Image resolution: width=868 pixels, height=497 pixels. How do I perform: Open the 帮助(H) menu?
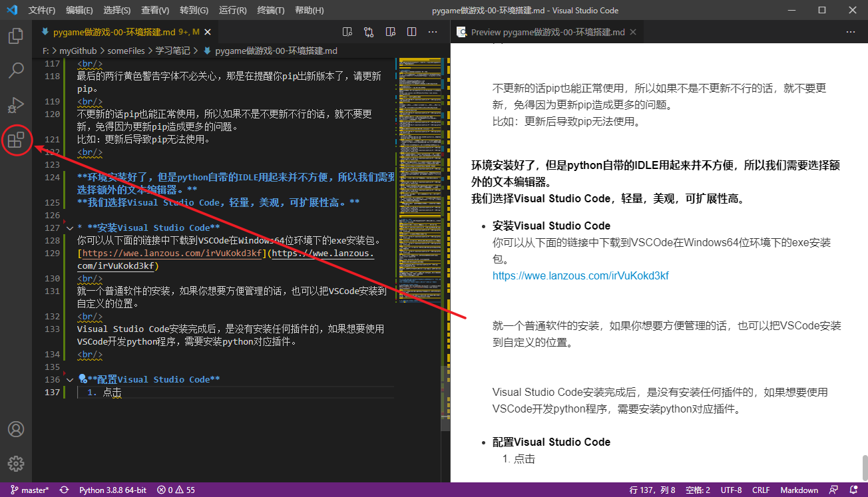click(309, 10)
